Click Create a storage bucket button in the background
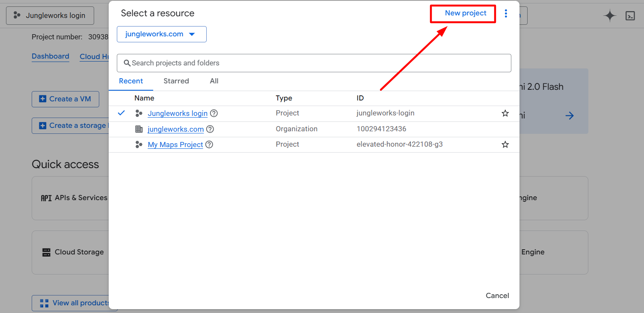The image size is (644, 313). (x=70, y=126)
